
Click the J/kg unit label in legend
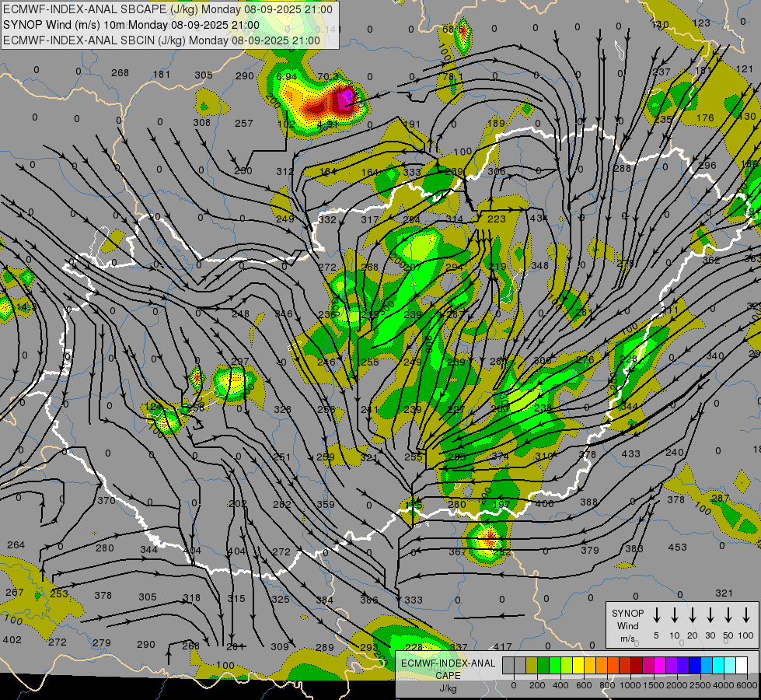(448, 688)
